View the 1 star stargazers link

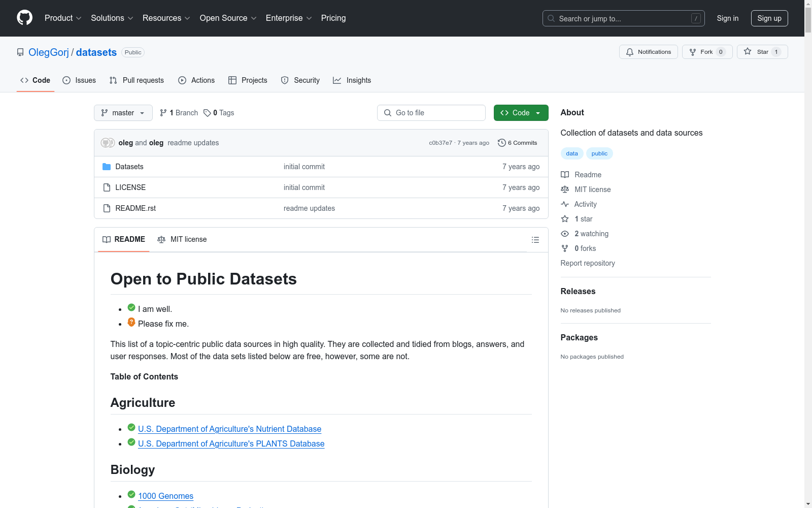point(577,219)
